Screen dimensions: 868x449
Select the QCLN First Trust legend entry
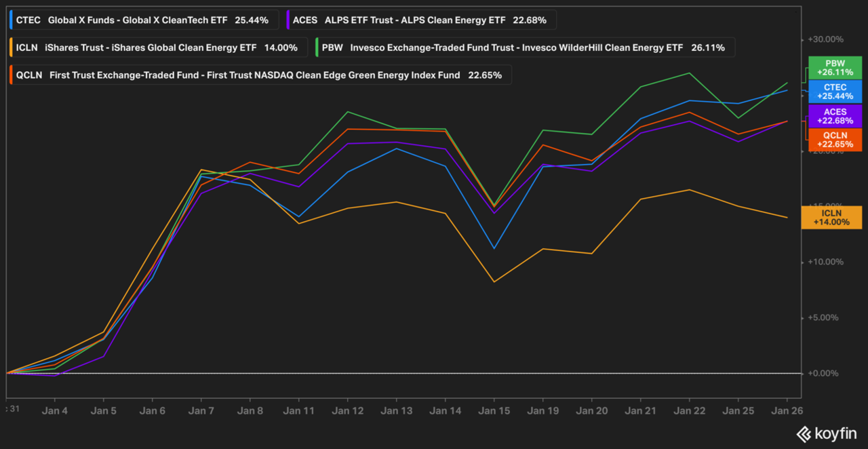click(258, 75)
